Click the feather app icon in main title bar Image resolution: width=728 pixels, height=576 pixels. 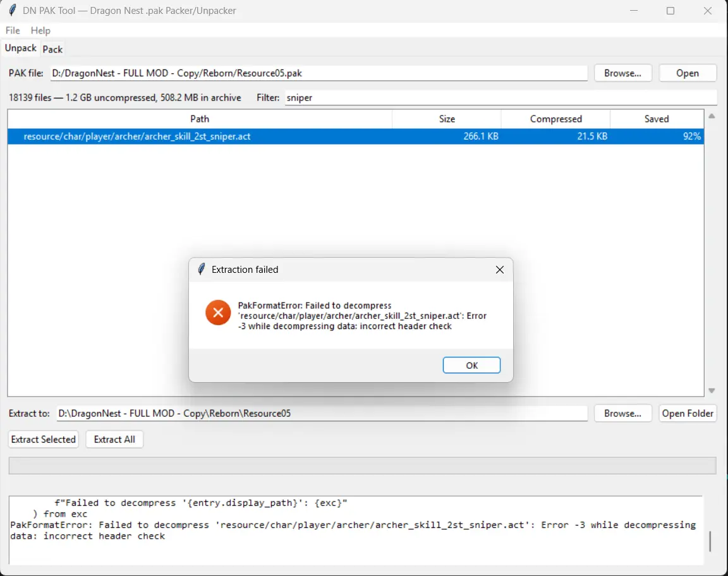[13, 10]
